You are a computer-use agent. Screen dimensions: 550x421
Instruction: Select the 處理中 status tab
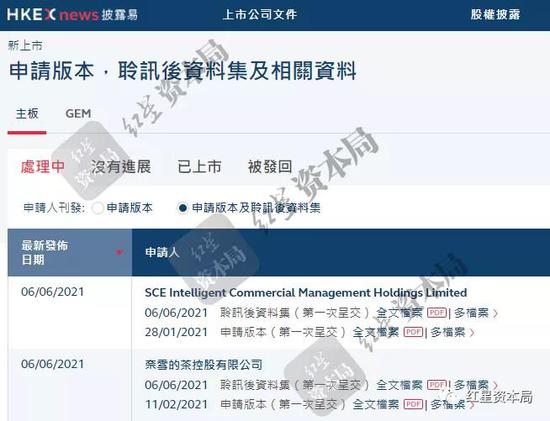[43, 167]
